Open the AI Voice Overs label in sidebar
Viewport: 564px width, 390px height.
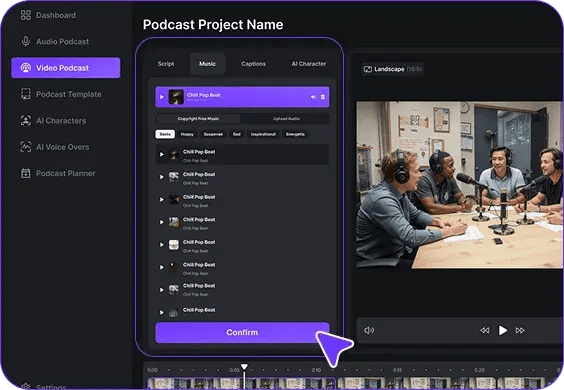click(63, 147)
